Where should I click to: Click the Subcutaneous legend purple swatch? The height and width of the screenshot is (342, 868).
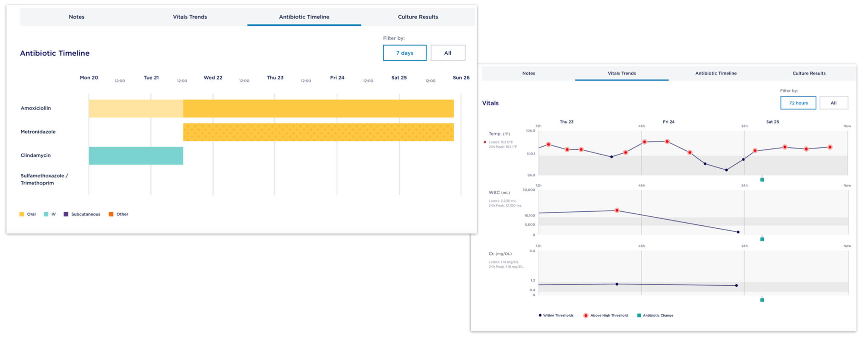coord(66,214)
